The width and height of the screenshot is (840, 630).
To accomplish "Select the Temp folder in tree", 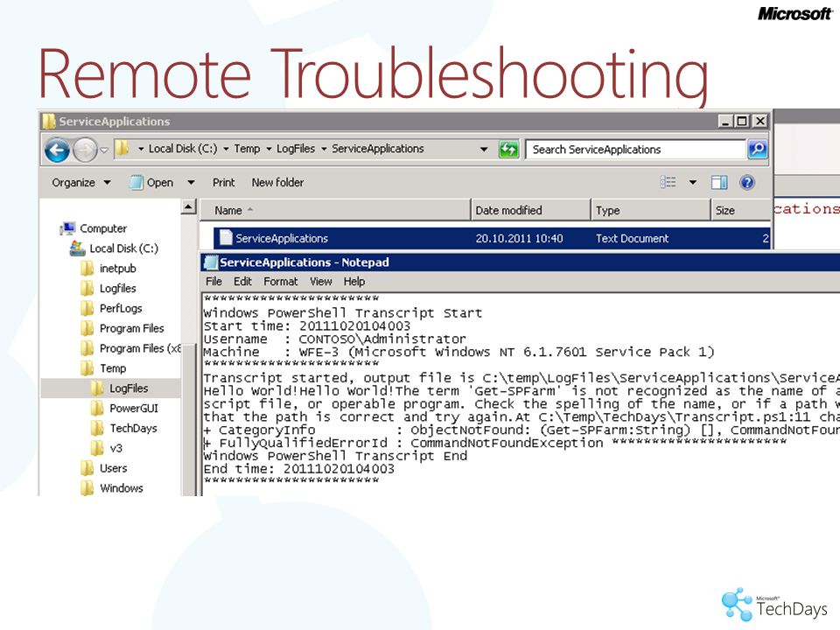I will (x=103, y=368).
